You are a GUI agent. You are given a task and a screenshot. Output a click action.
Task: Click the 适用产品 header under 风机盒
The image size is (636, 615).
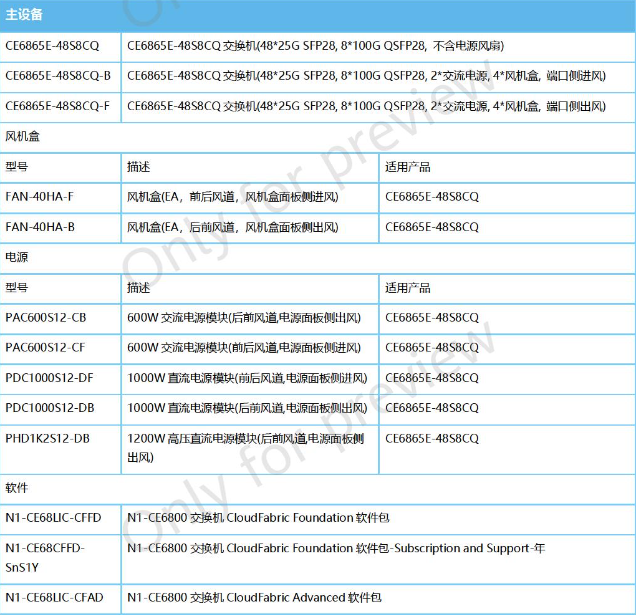click(x=407, y=167)
